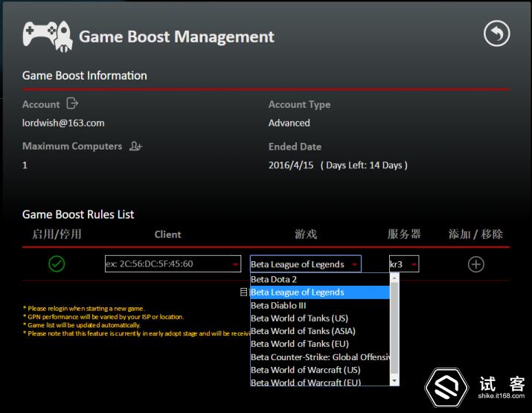Click the Client MAC address input field
532x413 pixels.
(173, 263)
